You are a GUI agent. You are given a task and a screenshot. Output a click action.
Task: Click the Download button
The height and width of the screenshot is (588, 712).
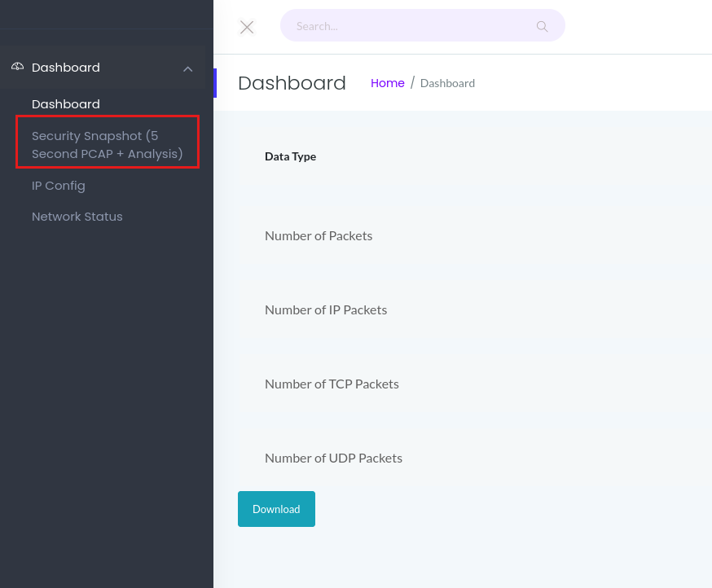(276, 509)
